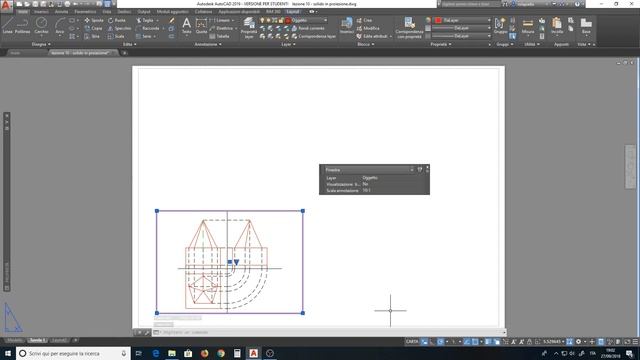Choose the Taglia trim command
640x360 pixels.
[145, 20]
